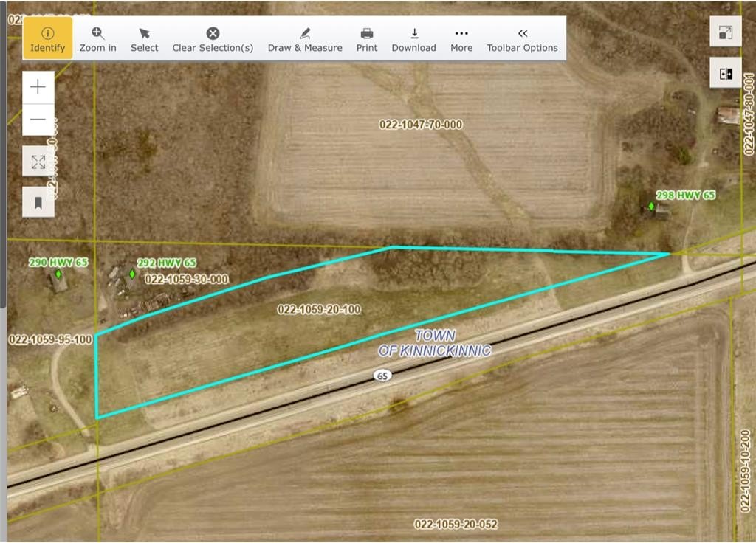The height and width of the screenshot is (543, 756).
Task: Activate the Identify tool
Action: (48, 39)
